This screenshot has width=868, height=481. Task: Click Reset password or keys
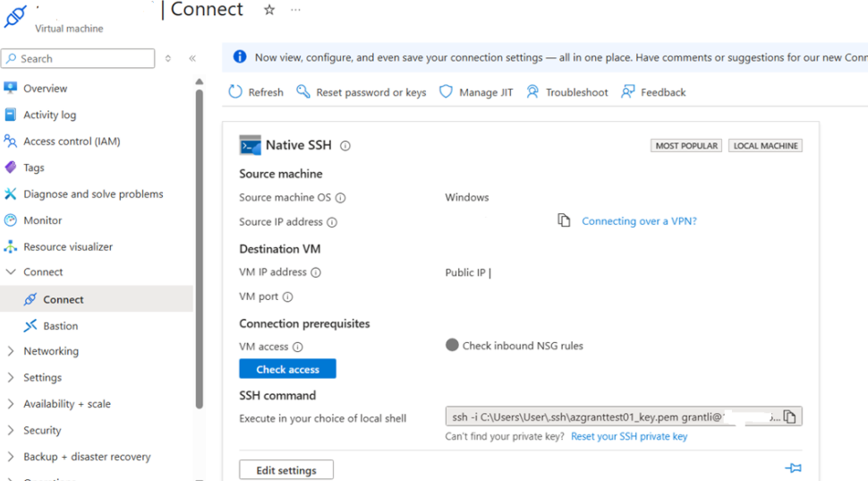coord(362,92)
